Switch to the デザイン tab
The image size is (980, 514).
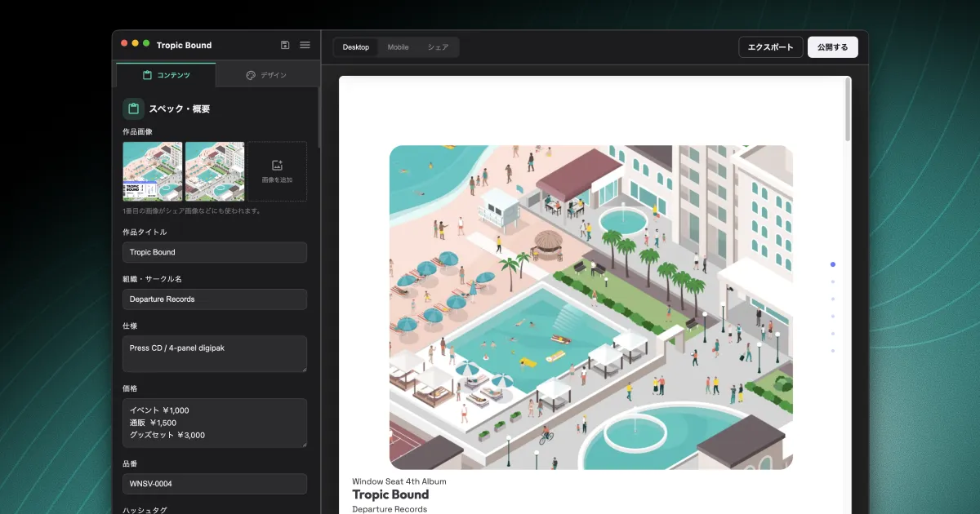266,75
